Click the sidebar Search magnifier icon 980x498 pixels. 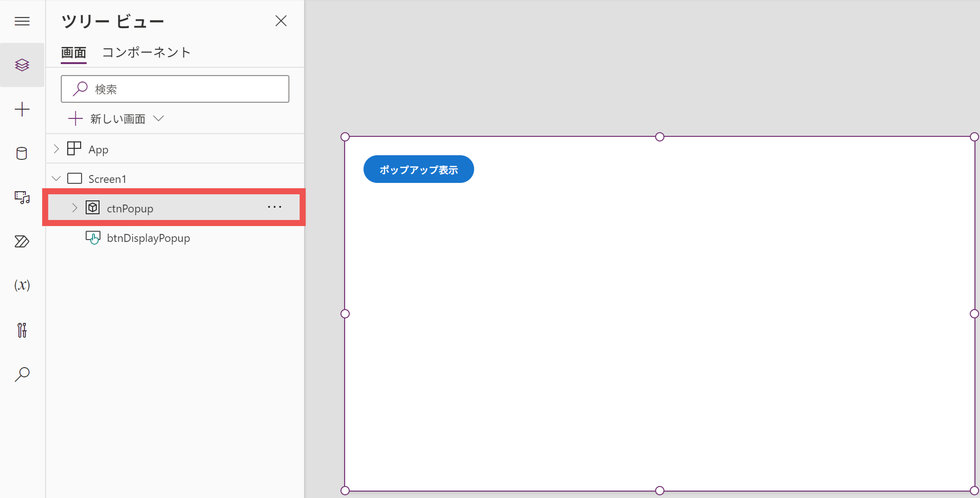click(x=22, y=374)
